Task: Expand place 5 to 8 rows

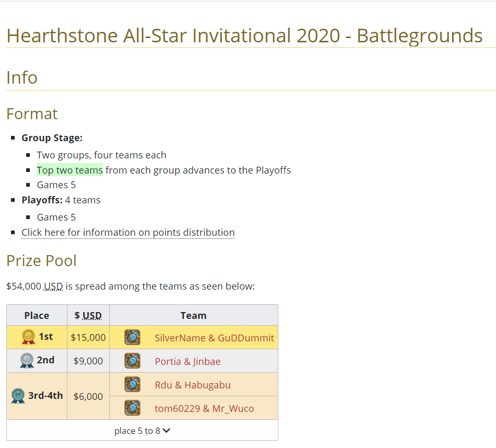Action: coord(138,431)
